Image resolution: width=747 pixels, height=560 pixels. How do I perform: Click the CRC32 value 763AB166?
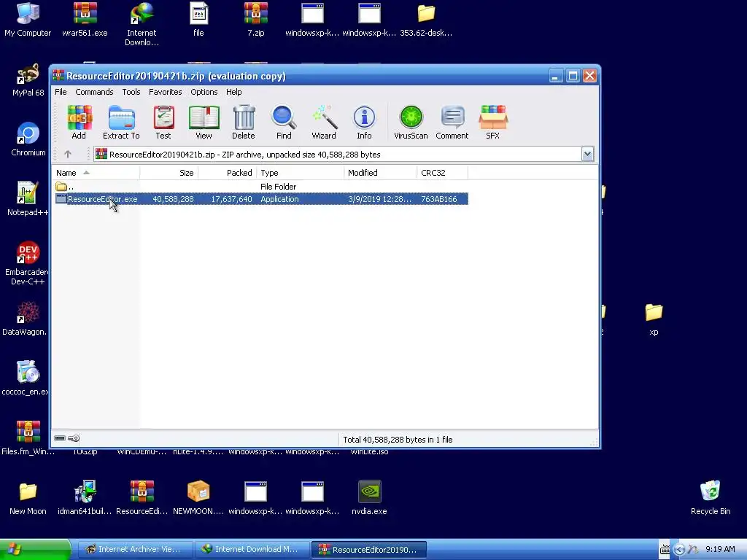pyautogui.click(x=438, y=199)
